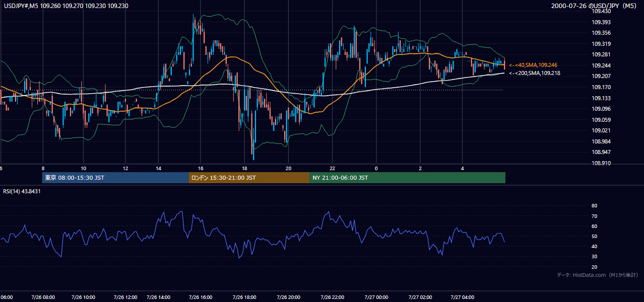Click the 40 SMA 109.246 label
The image size is (644, 302).
coord(533,65)
